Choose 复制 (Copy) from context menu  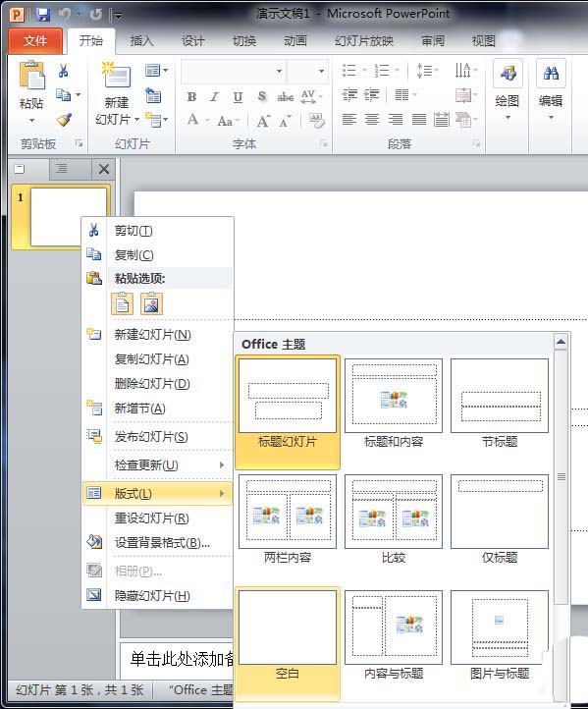[x=157, y=254]
